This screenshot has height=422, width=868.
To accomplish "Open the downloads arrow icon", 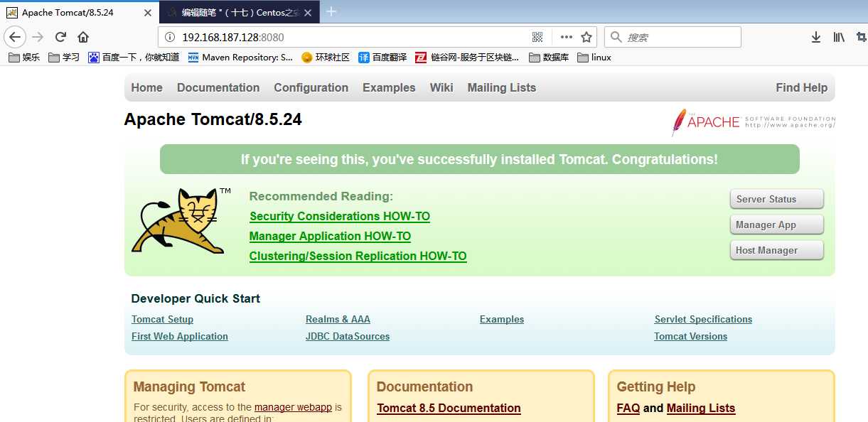I will point(816,37).
